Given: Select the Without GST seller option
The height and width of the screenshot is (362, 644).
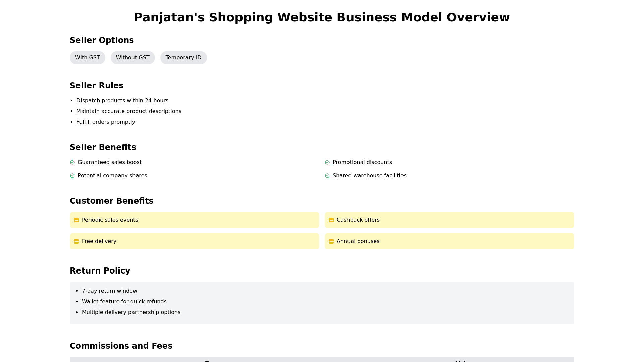Looking at the screenshot, I should 132,58.
